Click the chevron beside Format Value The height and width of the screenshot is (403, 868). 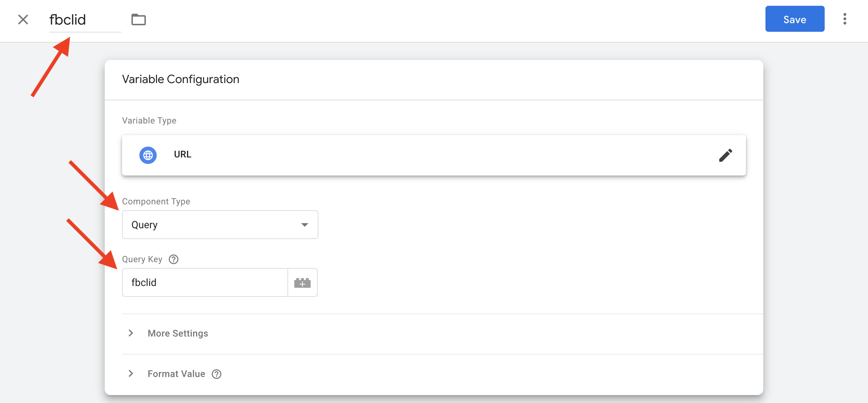[x=131, y=373]
